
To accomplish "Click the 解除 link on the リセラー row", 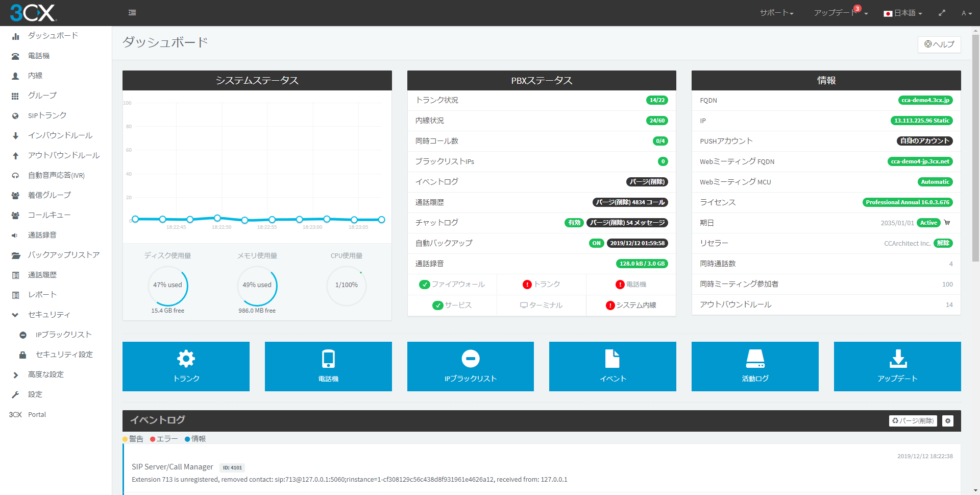I will pyautogui.click(x=943, y=243).
